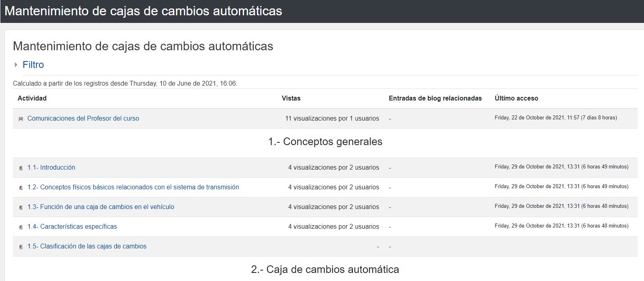Click the Entradas de blog relacionadas header
Viewport: 644px width, 281px height.
tap(435, 98)
